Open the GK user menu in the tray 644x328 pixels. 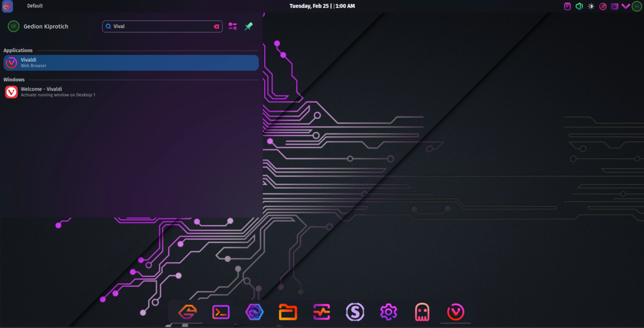tap(637, 6)
